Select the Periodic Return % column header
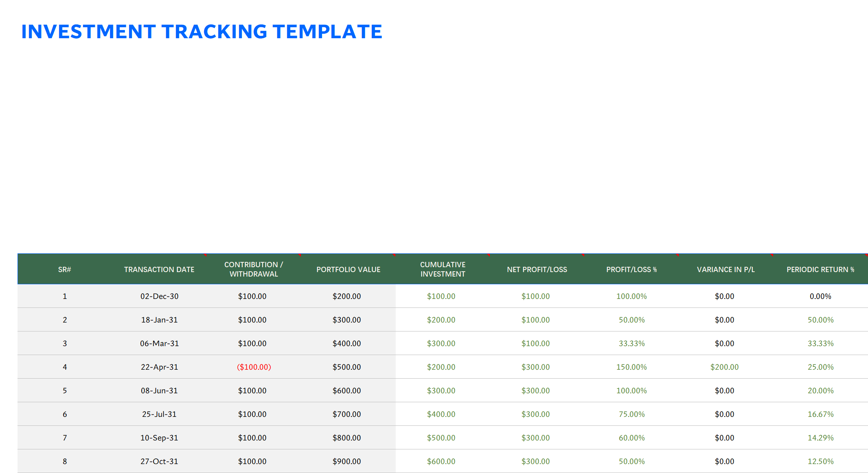The height and width of the screenshot is (473, 868). [820, 269]
